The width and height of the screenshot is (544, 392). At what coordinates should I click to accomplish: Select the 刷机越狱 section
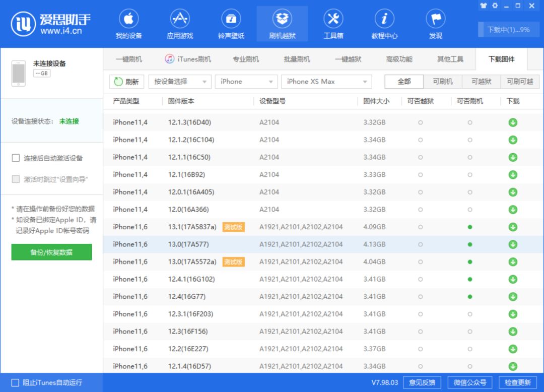[x=282, y=25]
